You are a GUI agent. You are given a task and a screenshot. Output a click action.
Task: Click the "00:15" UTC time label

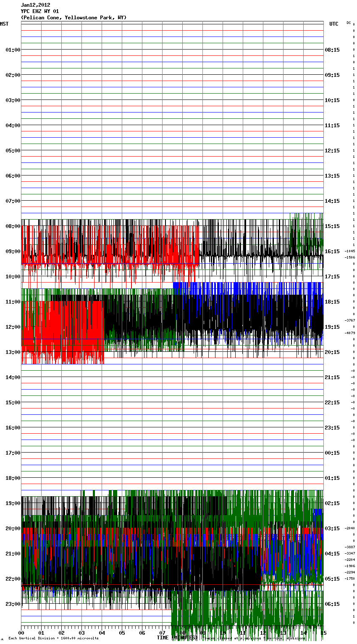332,453
